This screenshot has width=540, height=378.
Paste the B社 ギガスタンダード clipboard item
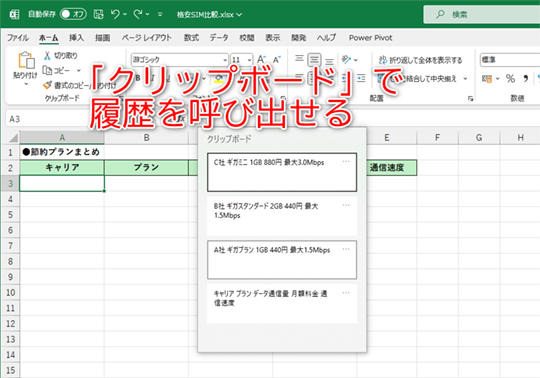coord(282,216)
